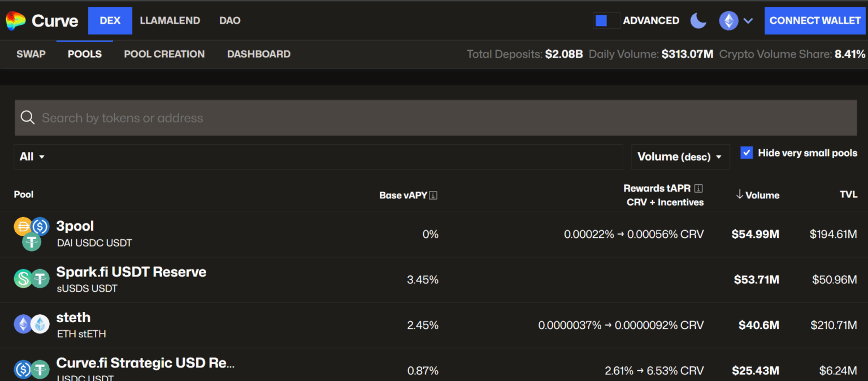Toggle the Advanced mode switch

607,21
